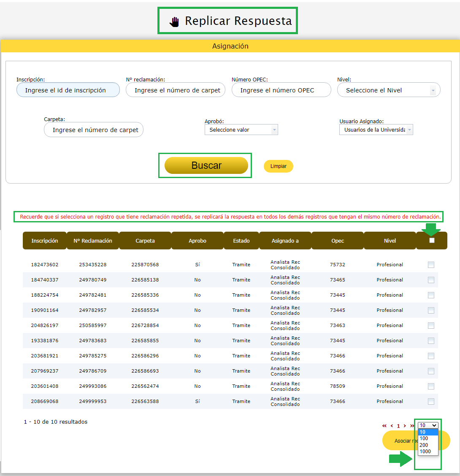The image size is (460, 476).
Task: Choose 1000 results per page option
Action: (x=425, y=452)
